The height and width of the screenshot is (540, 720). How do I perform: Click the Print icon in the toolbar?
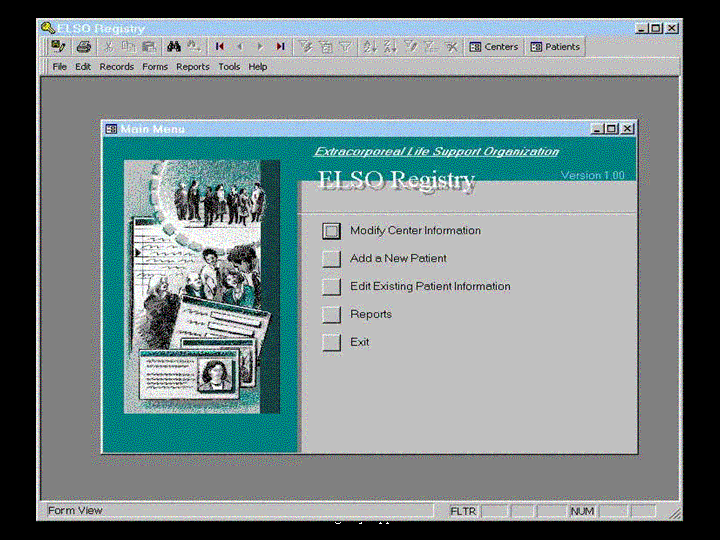(84, 47)
